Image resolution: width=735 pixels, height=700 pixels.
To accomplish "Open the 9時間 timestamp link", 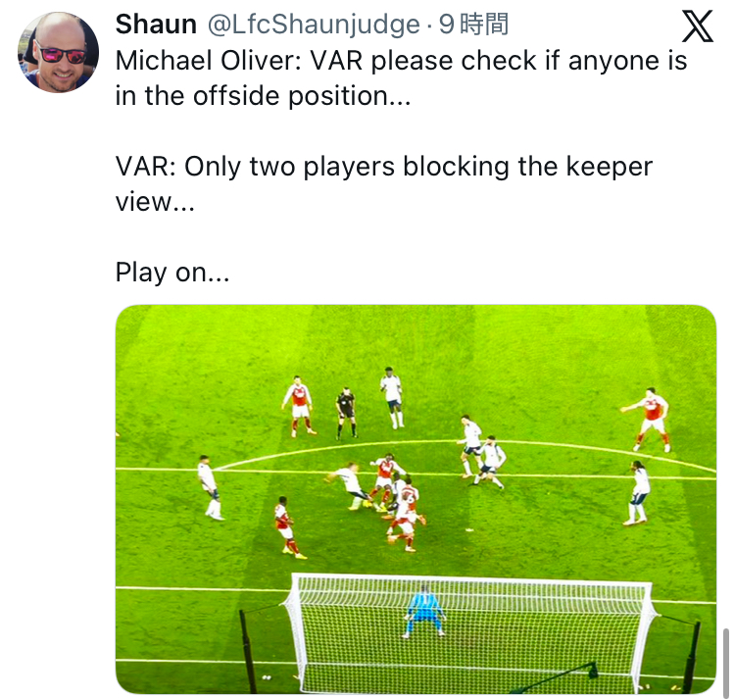I will [473, 25].
